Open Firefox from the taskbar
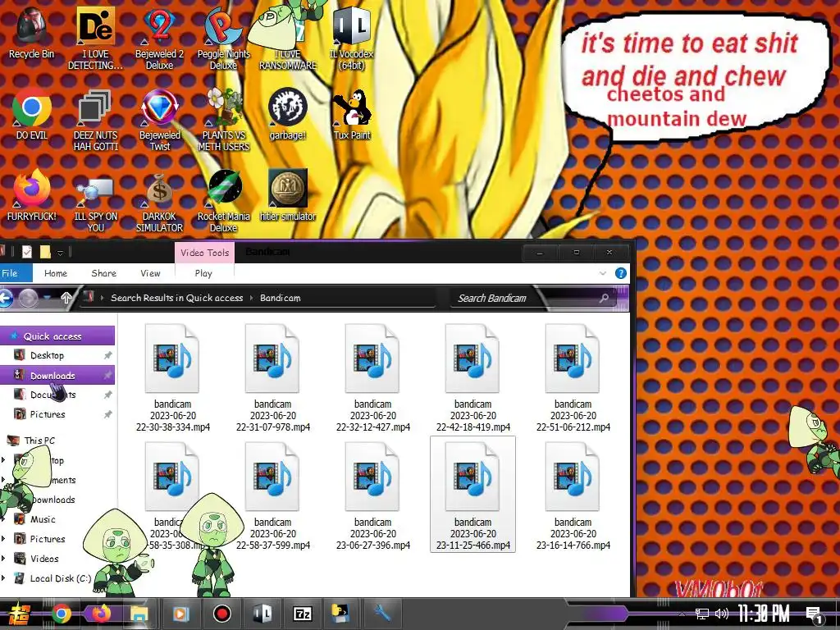The width and height of the screenshot is (840, 630). click(100, 614)
